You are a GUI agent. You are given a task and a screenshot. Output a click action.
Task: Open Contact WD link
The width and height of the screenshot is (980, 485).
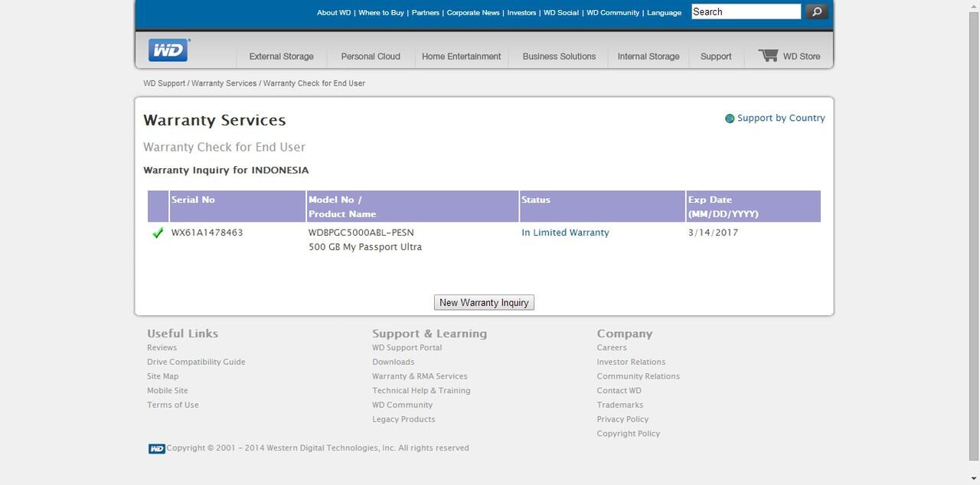pos(619,391)
